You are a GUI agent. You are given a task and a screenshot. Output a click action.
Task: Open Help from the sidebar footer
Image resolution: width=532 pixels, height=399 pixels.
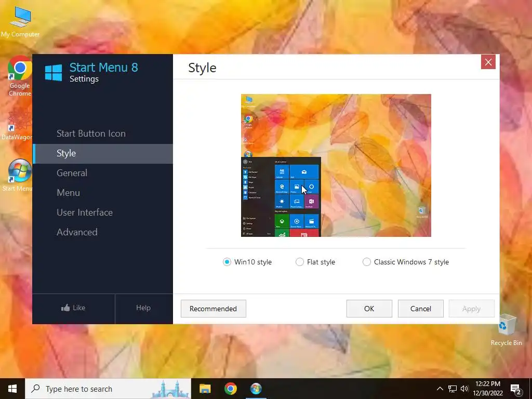pos(143,308)
